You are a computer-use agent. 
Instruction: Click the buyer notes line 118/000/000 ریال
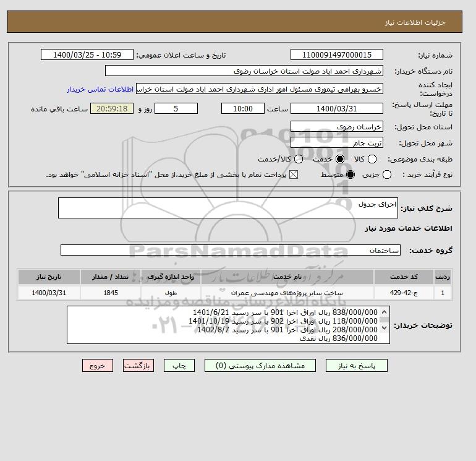pyautogui.click(x=283, y=321)
